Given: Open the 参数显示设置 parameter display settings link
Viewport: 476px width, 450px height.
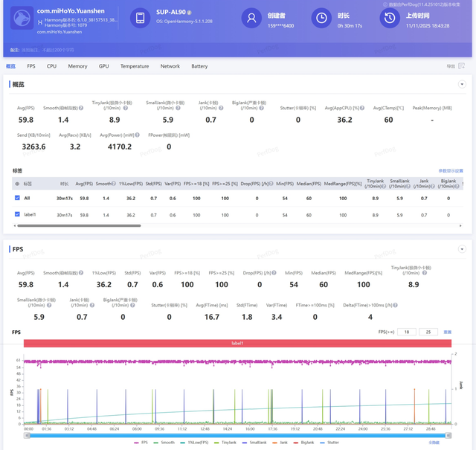Looking at the screenshot, I should coord(451,170).
